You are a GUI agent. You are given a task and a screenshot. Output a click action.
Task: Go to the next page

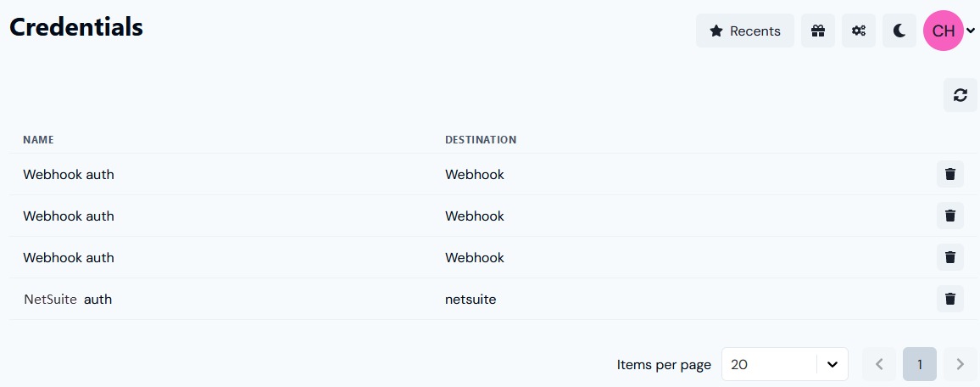pyautogui.click(x=960, y=364)
